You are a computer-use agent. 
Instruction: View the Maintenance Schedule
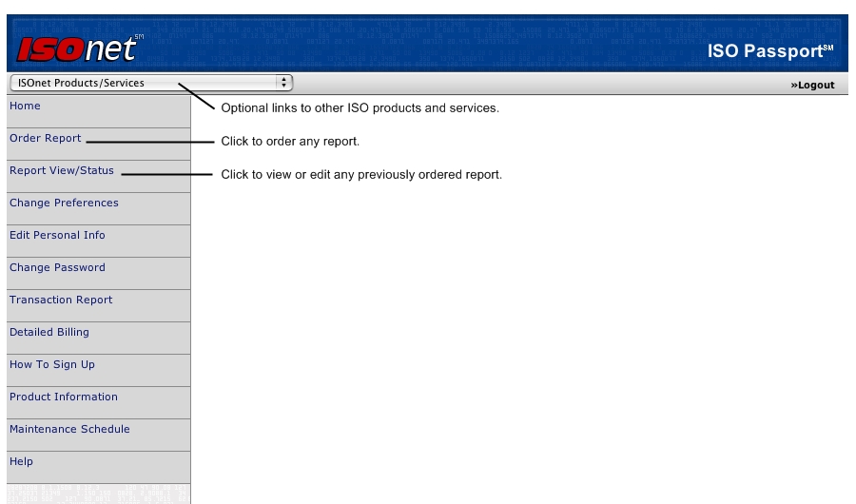point(69,429)
